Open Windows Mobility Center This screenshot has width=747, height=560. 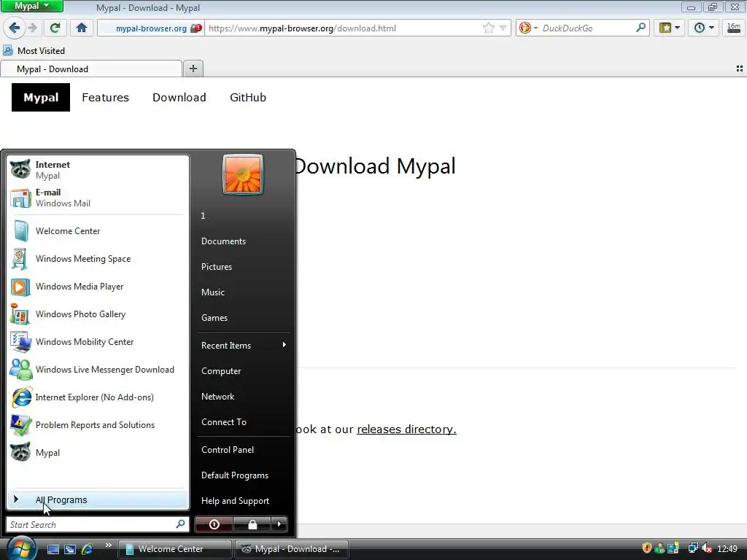pyautogui.click(x=98, y=341)
